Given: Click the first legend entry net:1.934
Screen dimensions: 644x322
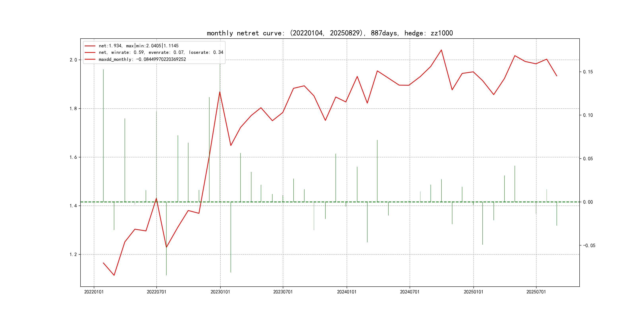Looking at the screenshot, I should click(139, 46).
